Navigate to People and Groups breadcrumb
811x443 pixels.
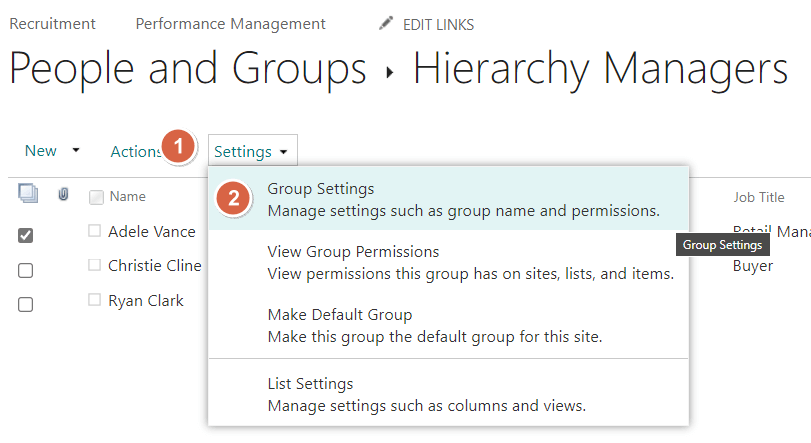[188, 69]
